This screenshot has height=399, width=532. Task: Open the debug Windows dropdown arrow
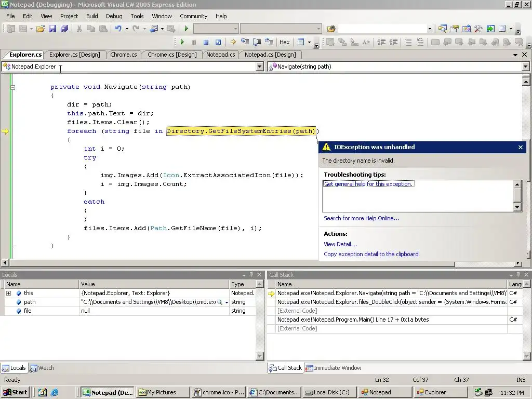[x=310, y=42]
